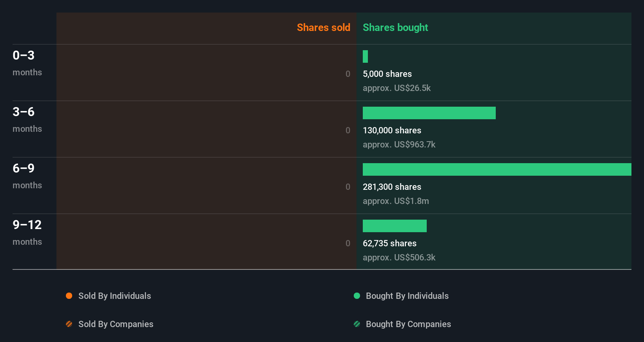Image resolution: width=644 pixels, height=342 pixels.
Task: Click the 0–3 months row label
Action: (27, 63)
